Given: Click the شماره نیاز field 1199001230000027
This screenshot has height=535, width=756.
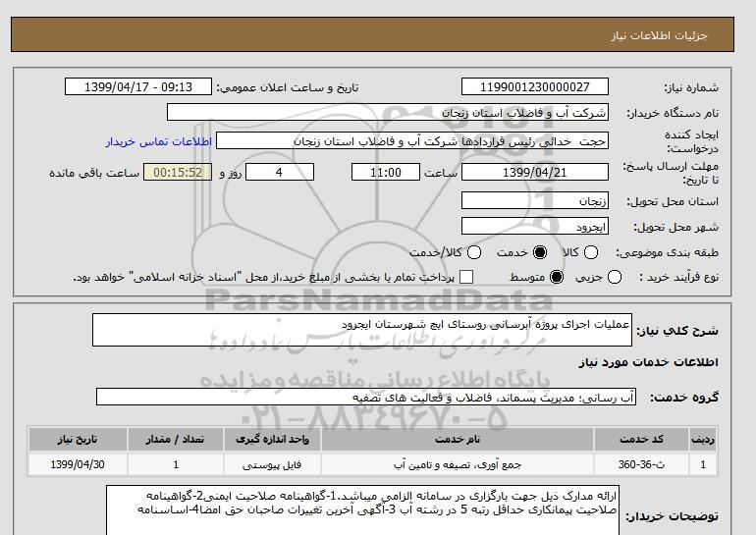Looking at the screenshot, I should point(535,86).
